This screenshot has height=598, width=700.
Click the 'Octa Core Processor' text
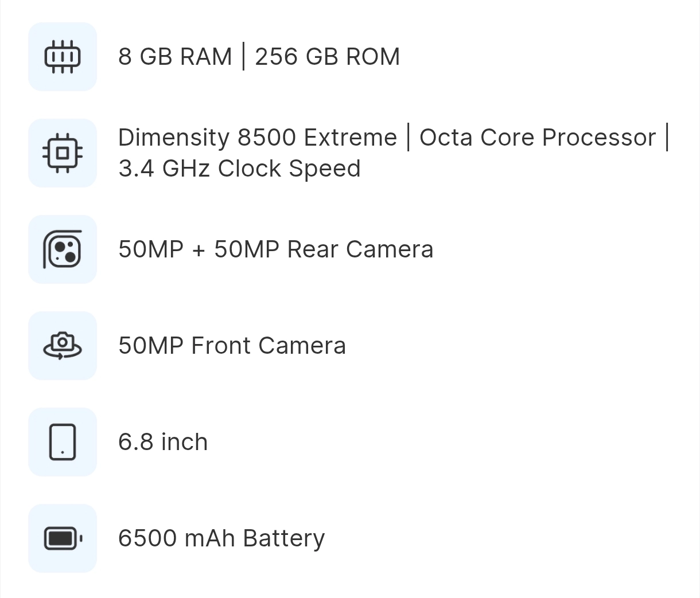tap(538, 138)
